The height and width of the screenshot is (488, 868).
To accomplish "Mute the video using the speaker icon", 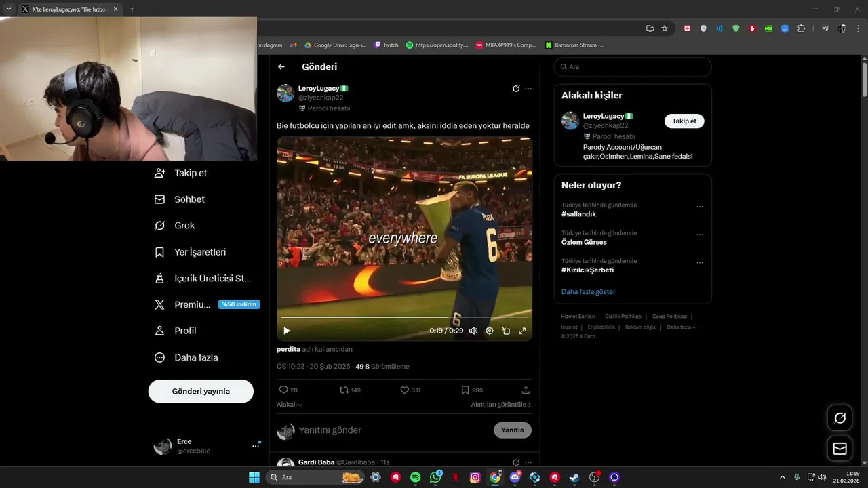I will pyautogui.click(x=473, y=331).
